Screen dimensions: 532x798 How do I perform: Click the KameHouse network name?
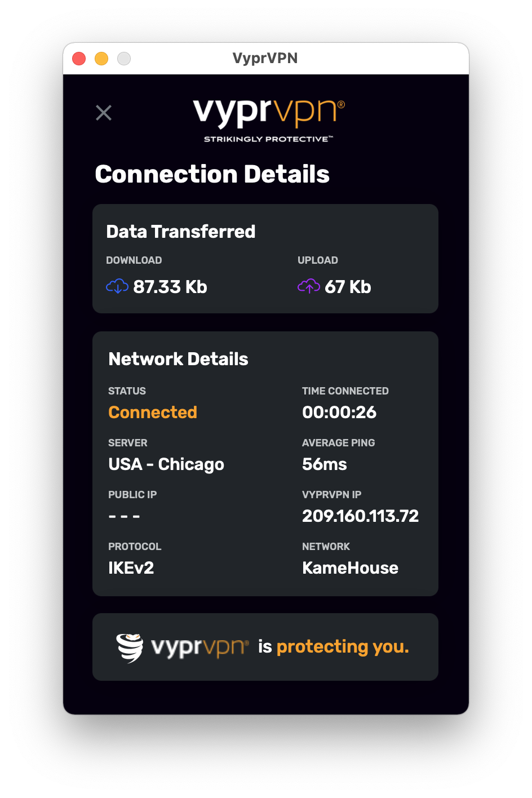click(350, 568)
